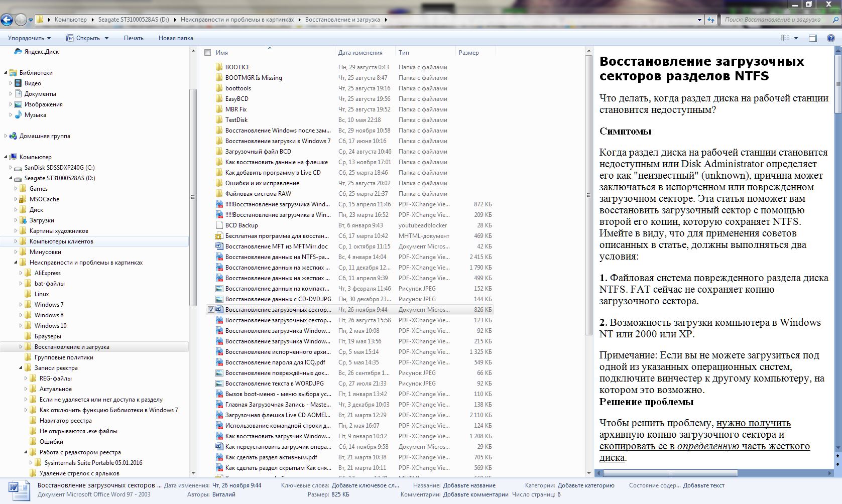Click Добавьте название in details pane
This screenshot has width=842, height=504.
(469, 485)
